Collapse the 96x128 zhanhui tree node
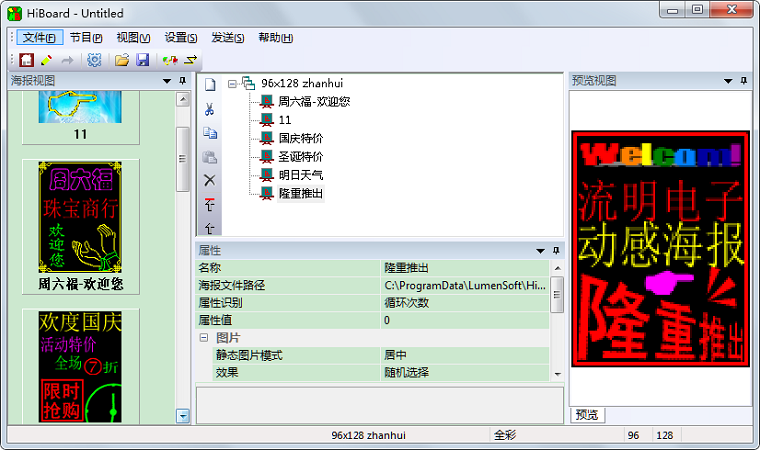 232,83
